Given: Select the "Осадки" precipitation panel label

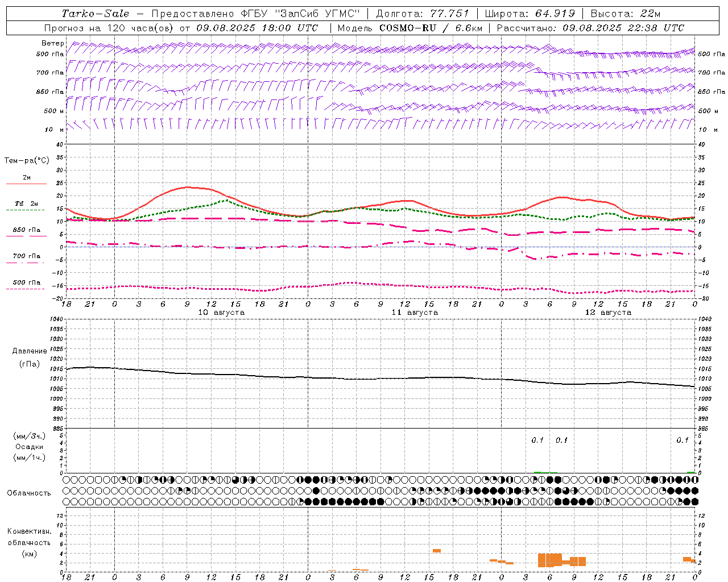Looking at the screenshot, I should tap(30, 447).
